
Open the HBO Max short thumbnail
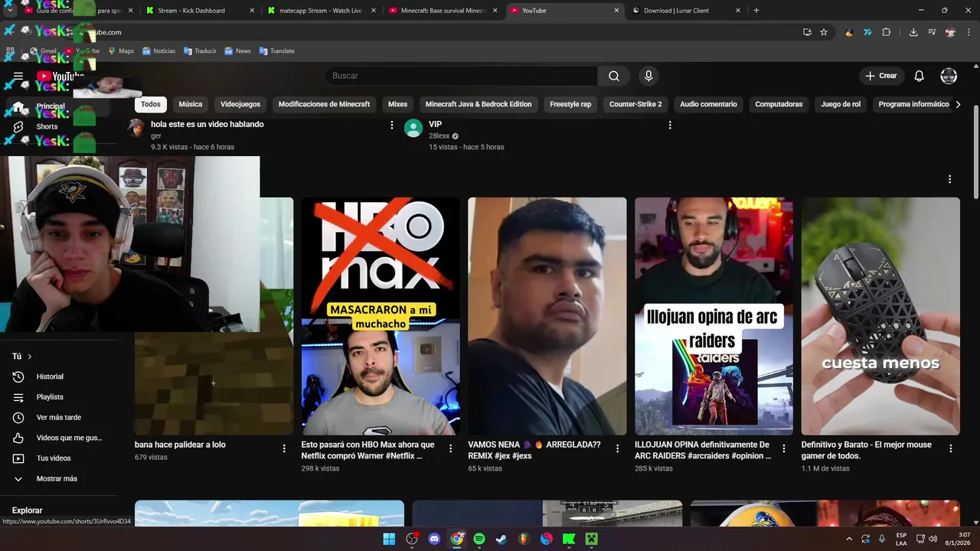(381, 316)
